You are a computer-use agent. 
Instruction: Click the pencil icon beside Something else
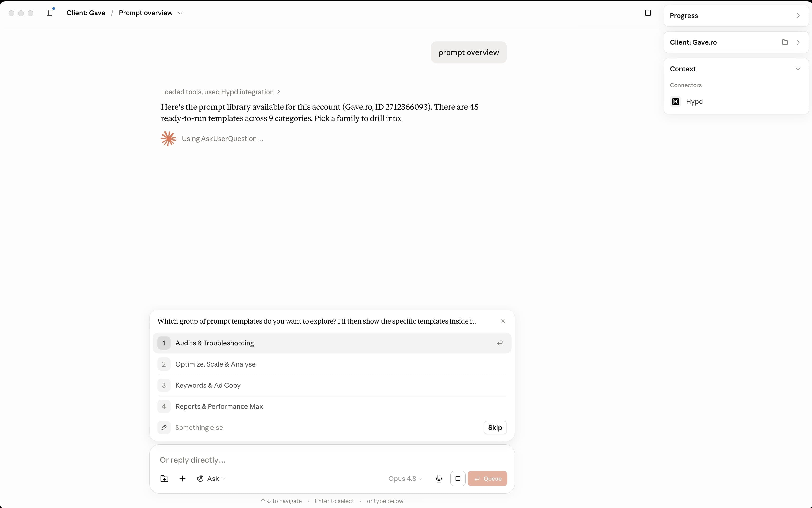(164, 427)
